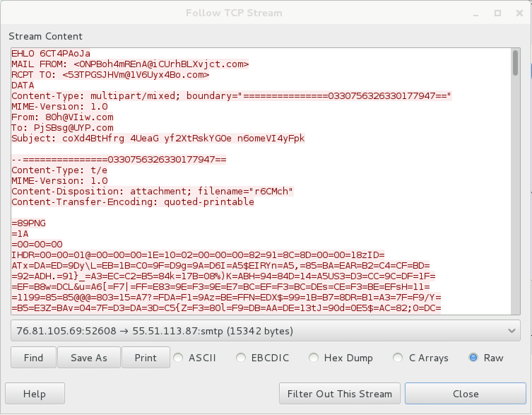Click the Subject line text
This screenshot has width=532, height=415.
pyautogui.click(x=158, y=138)
